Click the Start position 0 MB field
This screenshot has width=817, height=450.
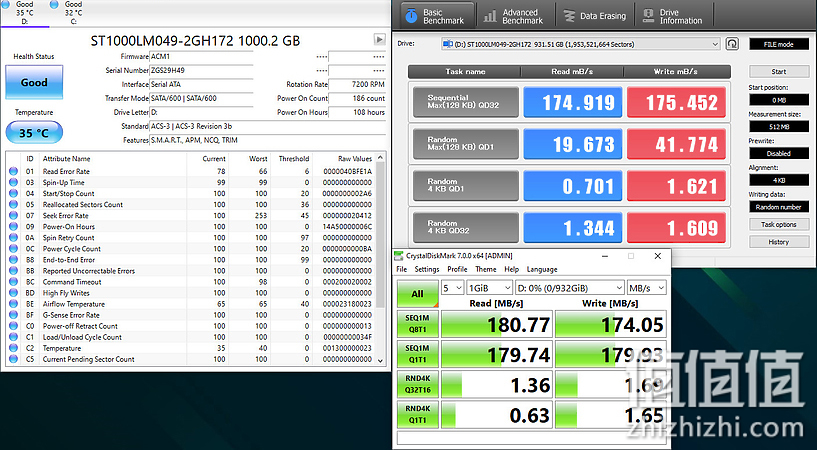pyautogui.click(x=779, y=99)
